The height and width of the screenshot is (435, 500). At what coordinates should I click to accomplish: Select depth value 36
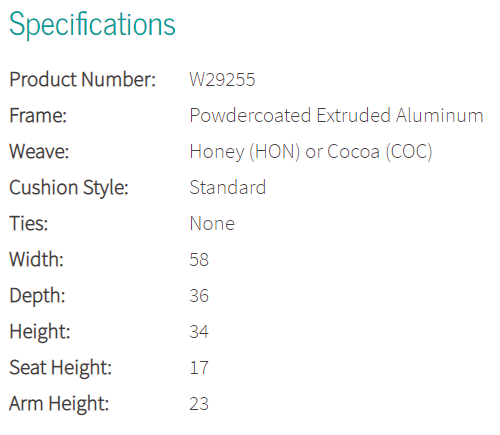coord(199,295)
